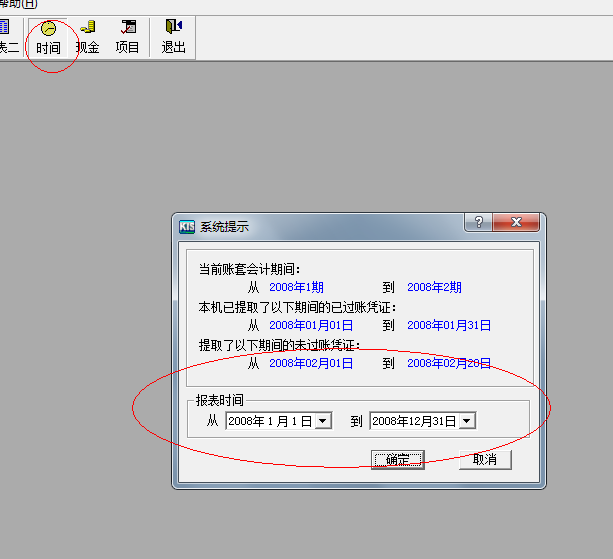Expand the 从 start date dropdown arrow

323,422
